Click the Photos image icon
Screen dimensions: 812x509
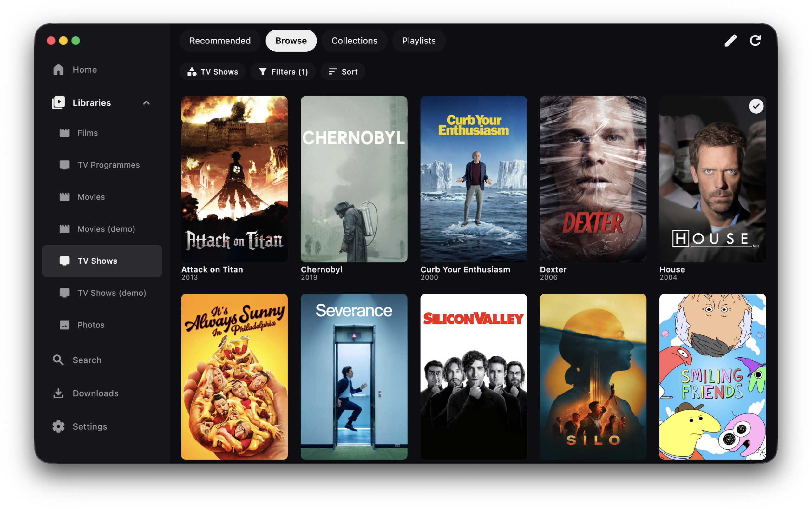tap(64, 325)
